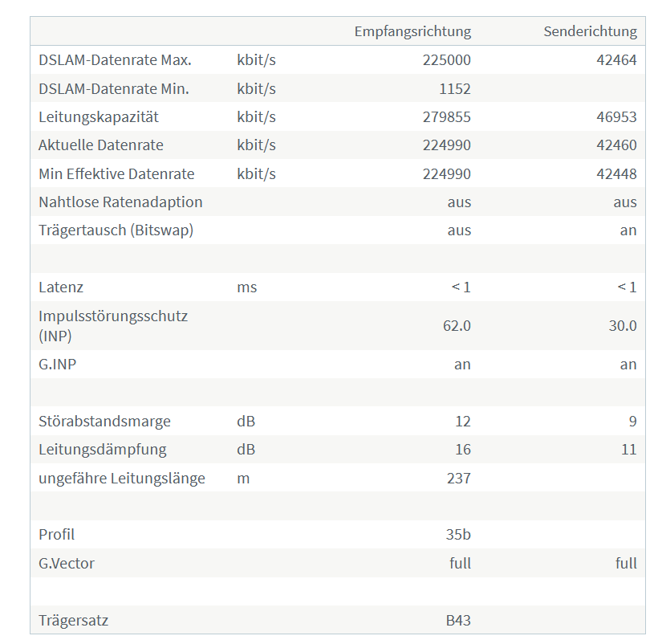Click Trägertausch (Bitswap) upstream value an
Image resolution: width=650 pixels, height=644 pixels.
[628, 230]
